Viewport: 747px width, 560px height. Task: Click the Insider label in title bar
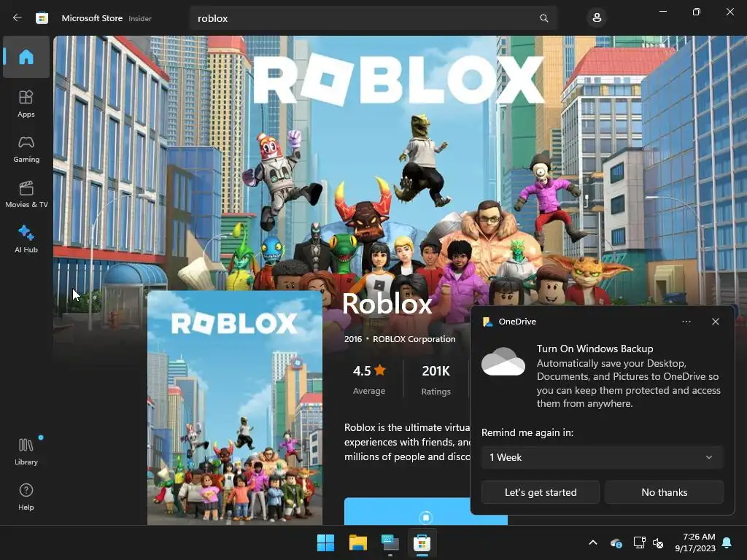140,18
